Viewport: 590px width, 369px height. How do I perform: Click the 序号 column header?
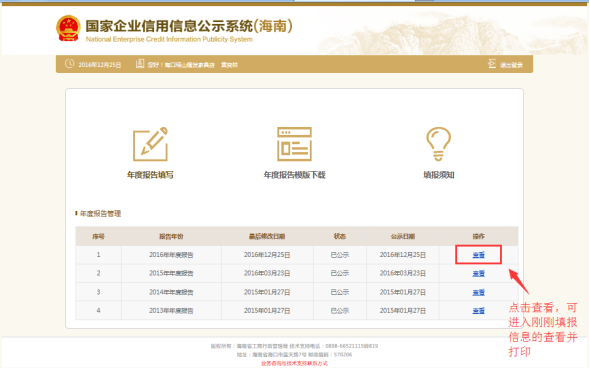click(98, 236)
